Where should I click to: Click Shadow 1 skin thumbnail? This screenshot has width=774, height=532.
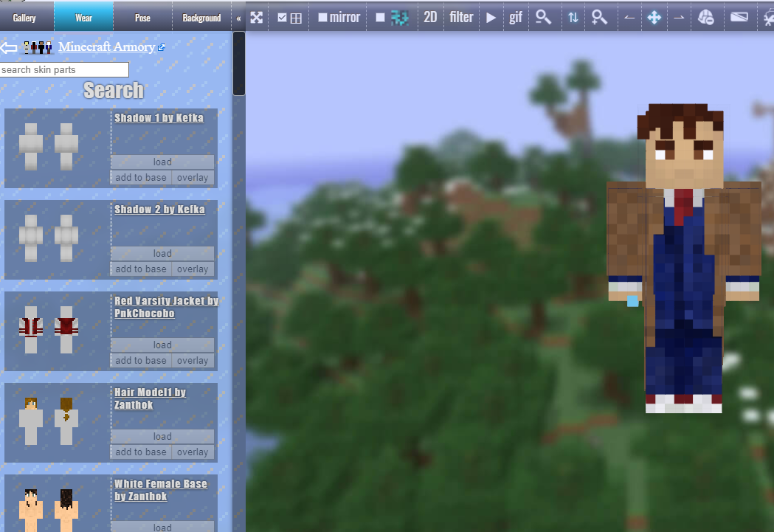[49, 147]
